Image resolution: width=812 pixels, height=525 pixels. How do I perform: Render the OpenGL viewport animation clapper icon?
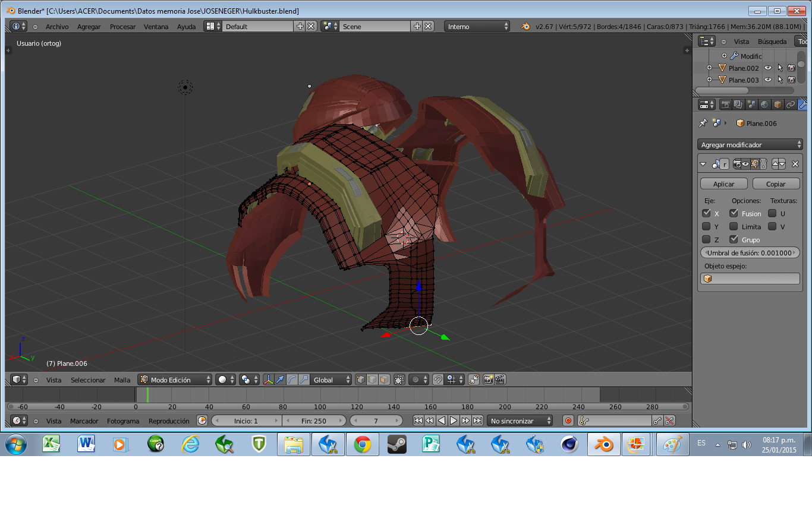point(500,379)
